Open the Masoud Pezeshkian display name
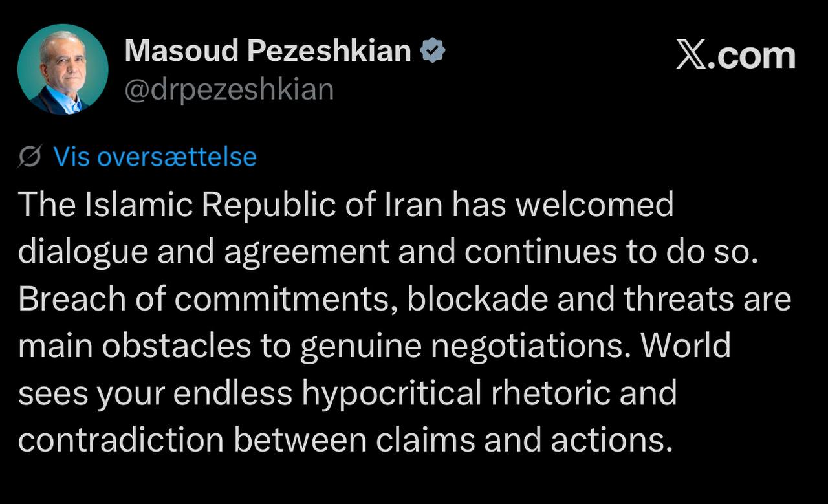 coord(267,50)
